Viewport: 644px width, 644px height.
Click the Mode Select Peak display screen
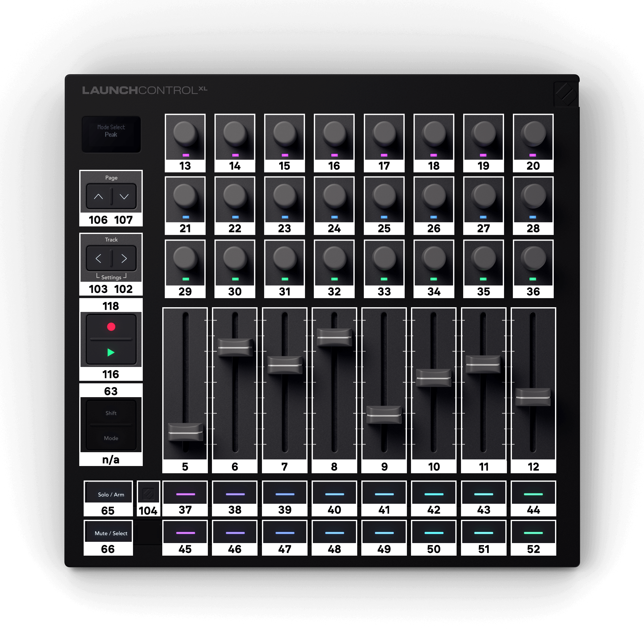pyautogui.click(x=111, y=134)
